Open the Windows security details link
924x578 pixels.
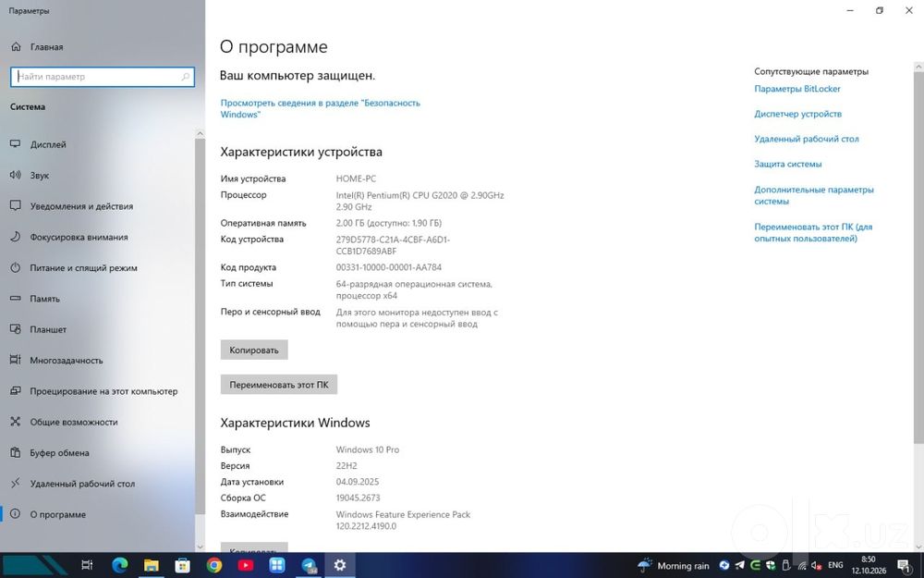[x=320, y=108]
